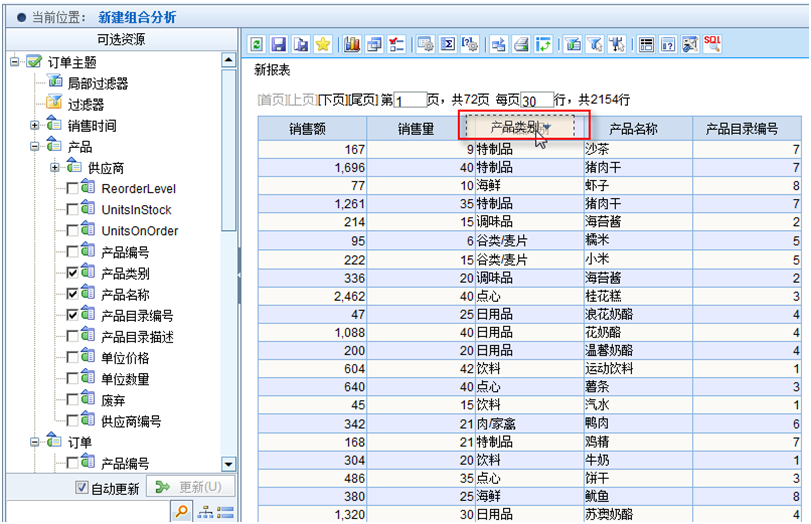Image resolution: width=811 pixels, height=524 pixels.
Task: Open the 产品类别 column dropdown arrow
Action: click(x=548, y=127)
